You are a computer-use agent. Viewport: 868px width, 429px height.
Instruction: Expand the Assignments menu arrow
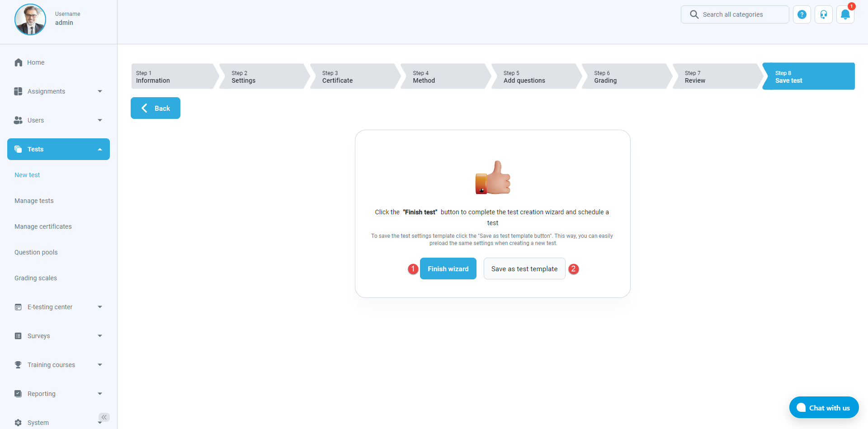[x=100, y=91]
